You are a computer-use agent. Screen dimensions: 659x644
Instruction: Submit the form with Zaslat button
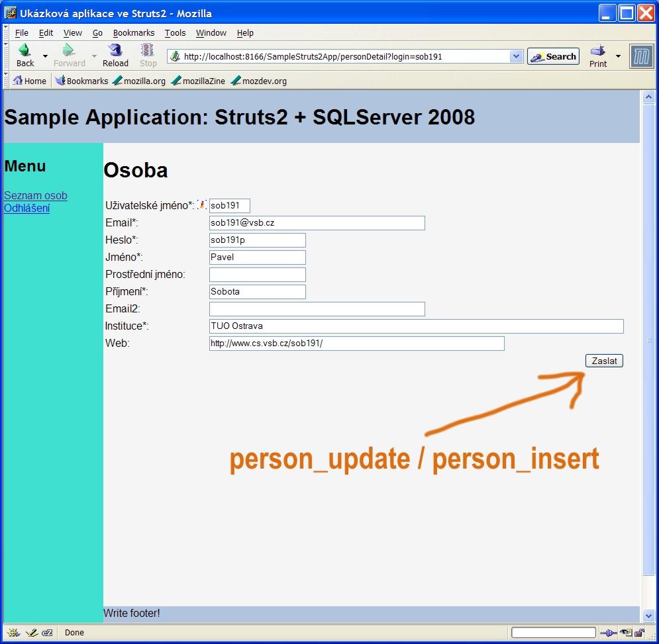coord(604,361)
